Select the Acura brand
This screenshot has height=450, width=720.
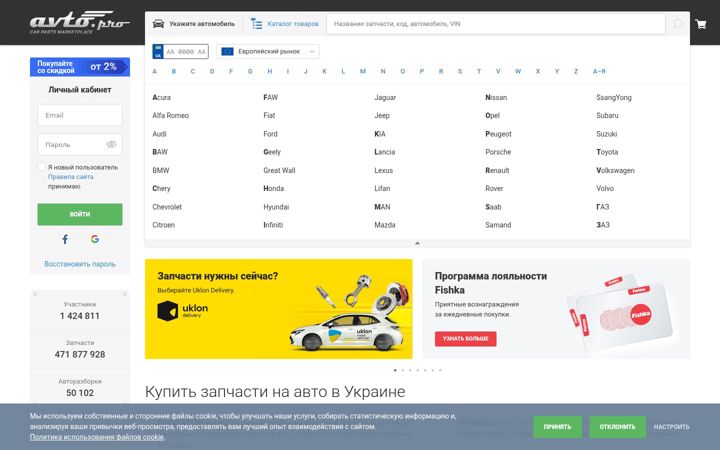coord(162,97)
